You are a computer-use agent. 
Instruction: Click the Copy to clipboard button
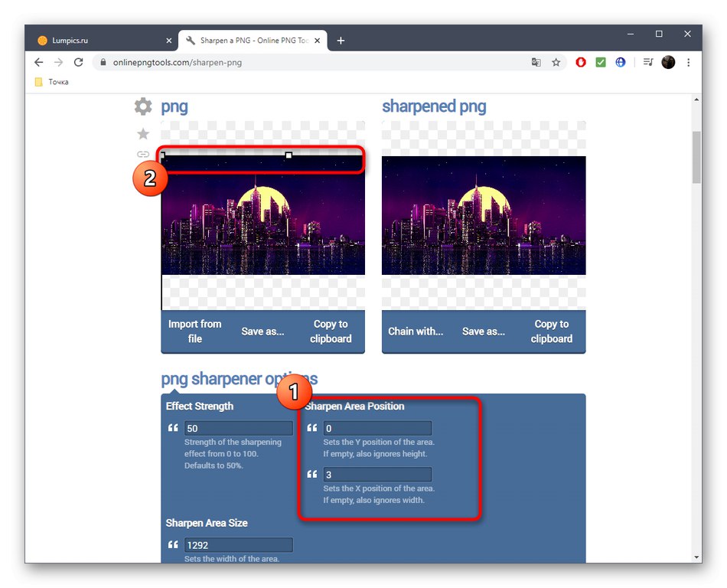331,332
